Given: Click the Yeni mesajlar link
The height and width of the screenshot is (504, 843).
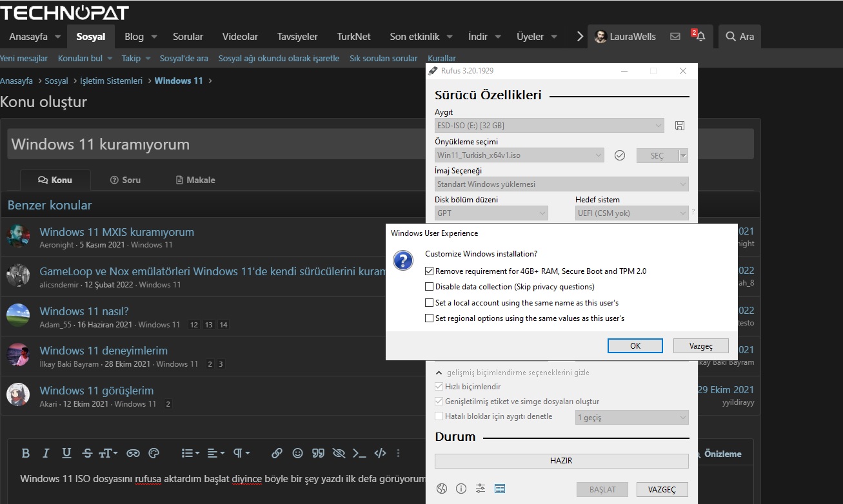Looking at the screenshot, I should tap(24, 58).
